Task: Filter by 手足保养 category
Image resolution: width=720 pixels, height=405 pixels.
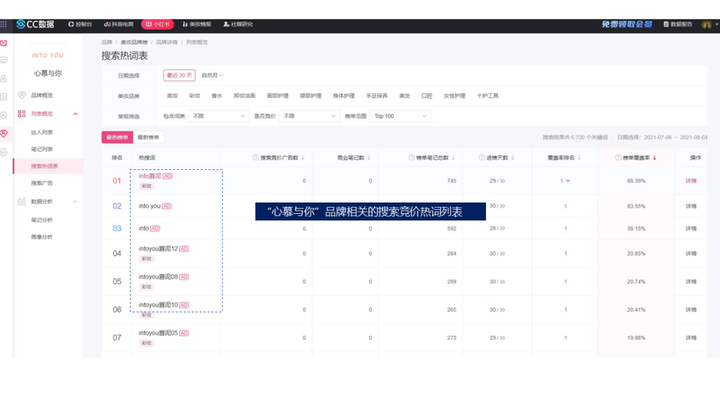Action: [x=377, y=96]
